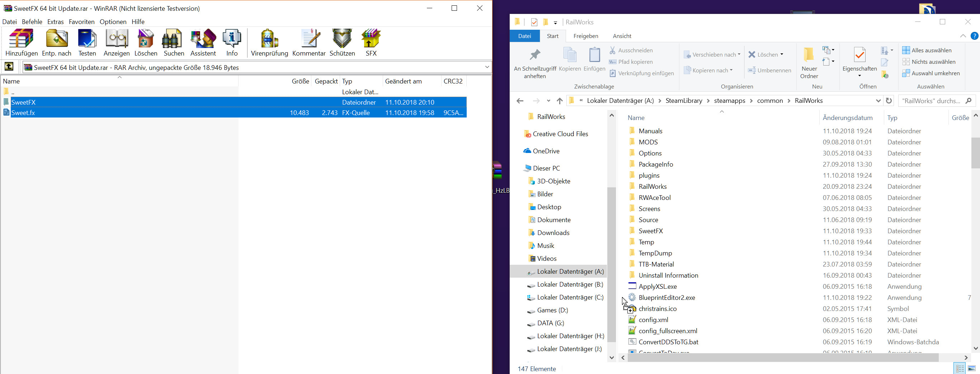This screenshot has height=374, width=980.
Task: Switch to the Freigeben ribbon tab
Action: click(585, 36)
